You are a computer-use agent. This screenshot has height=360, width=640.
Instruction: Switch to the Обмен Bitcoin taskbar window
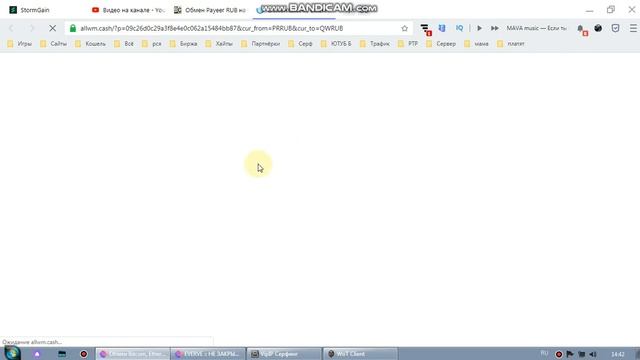pos(133,354)
